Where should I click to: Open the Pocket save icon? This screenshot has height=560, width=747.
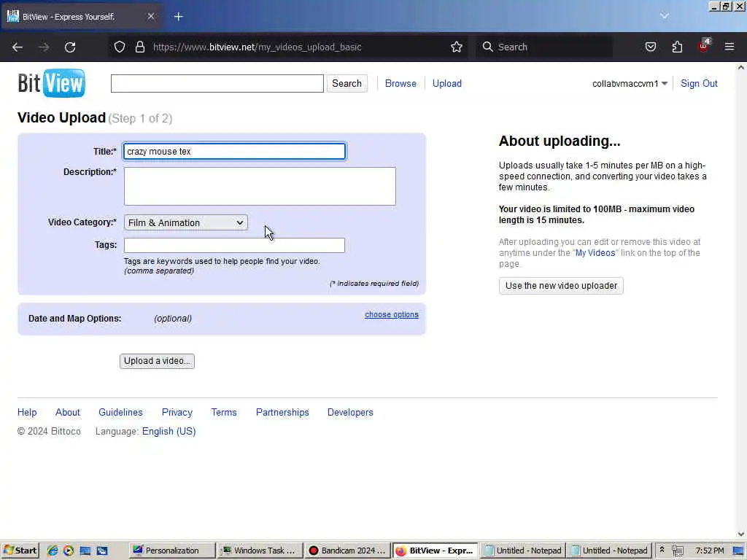tap(651, 47)
